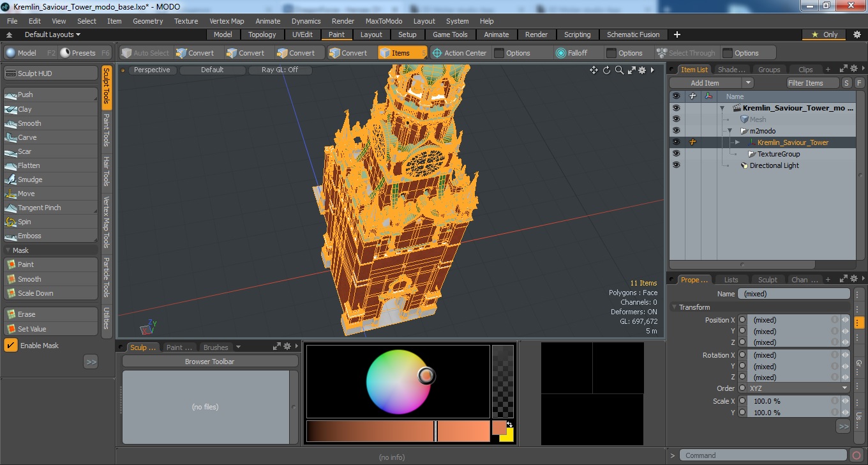The image size is (868, 465).
Task: Switch to the Groups panel tab
Action: coord(769,70)
